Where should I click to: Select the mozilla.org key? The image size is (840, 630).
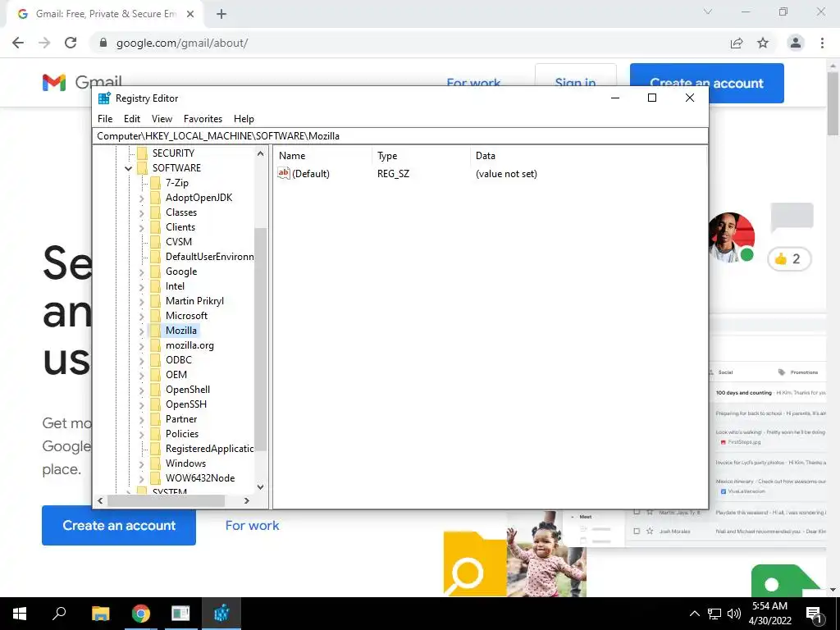tap(189, 345)
